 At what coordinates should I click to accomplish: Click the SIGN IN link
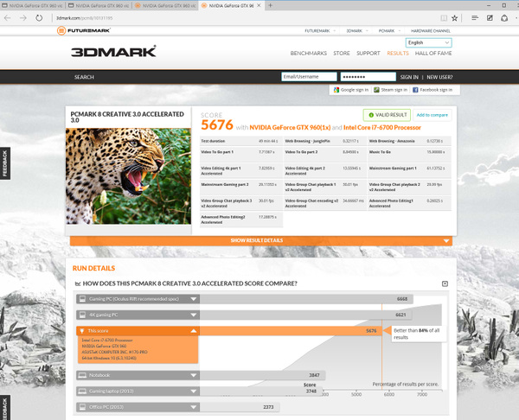(410, 77)
